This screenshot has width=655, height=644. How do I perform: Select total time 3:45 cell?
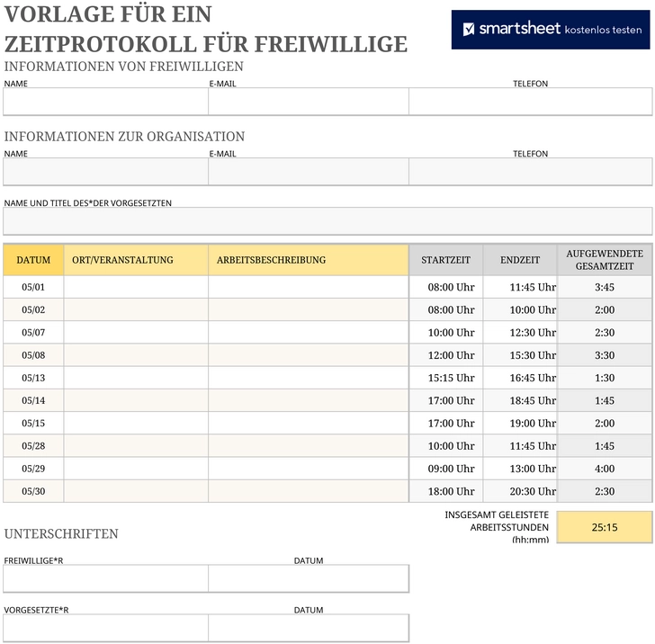pos(605,287)
